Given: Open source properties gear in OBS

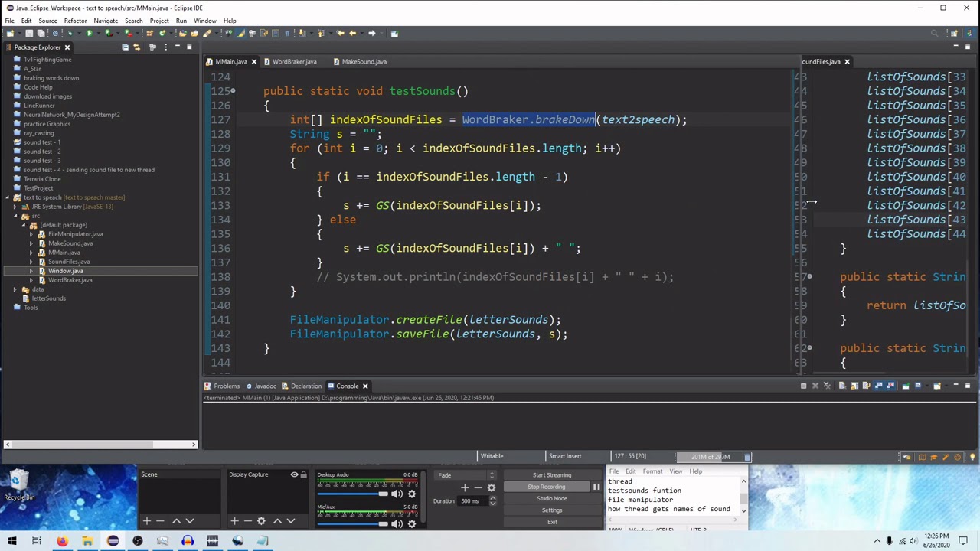Looking at the screenshot, I should tap(261, 521).
